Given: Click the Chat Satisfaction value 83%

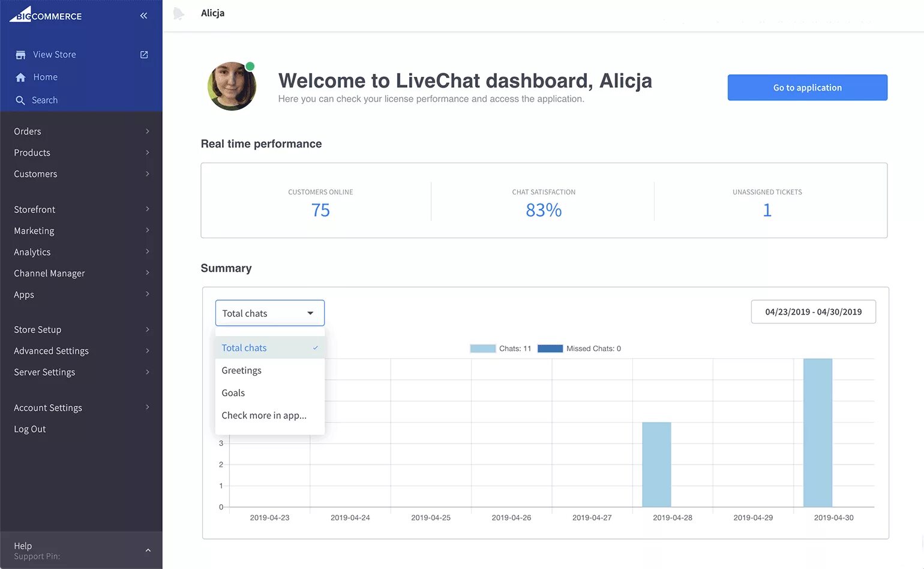Looking at the screenshot, I should tap(544, 210).
